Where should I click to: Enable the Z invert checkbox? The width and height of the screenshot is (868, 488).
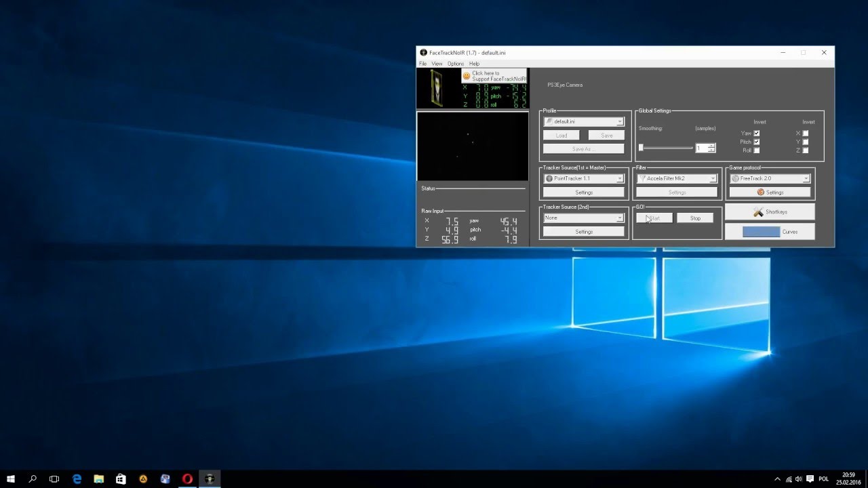pos(806,150)
